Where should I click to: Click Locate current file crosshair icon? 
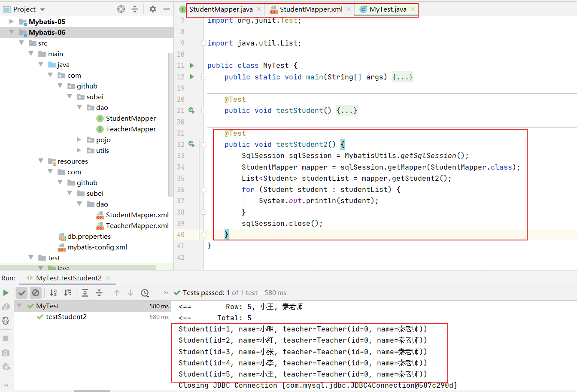(x=121, y=9)
